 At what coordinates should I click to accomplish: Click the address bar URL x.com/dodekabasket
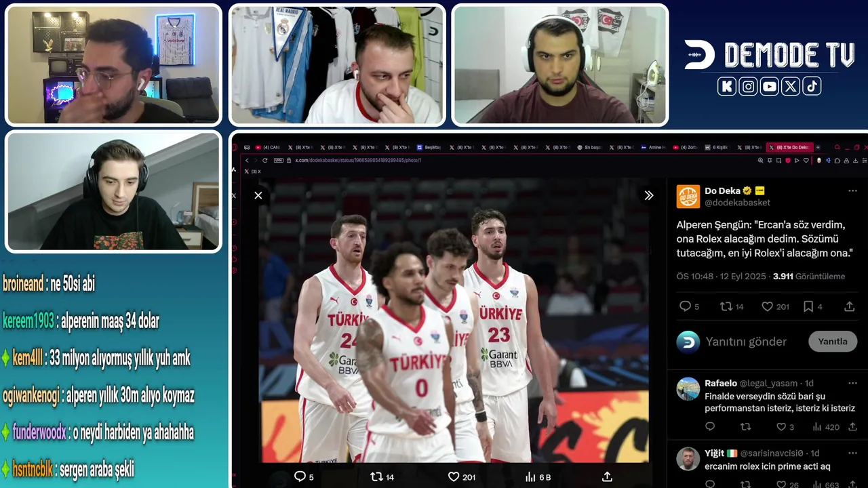pyautogui.click(x=357, y=160)
